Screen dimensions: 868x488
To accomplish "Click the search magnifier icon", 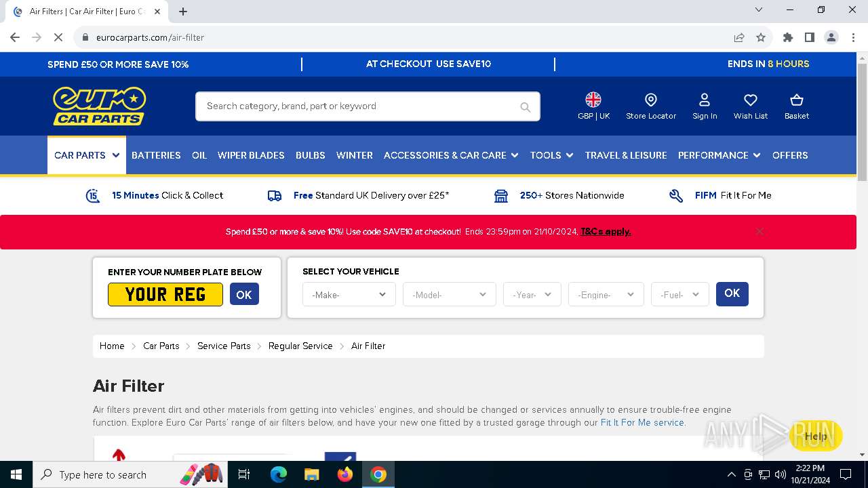I will 525,107.
